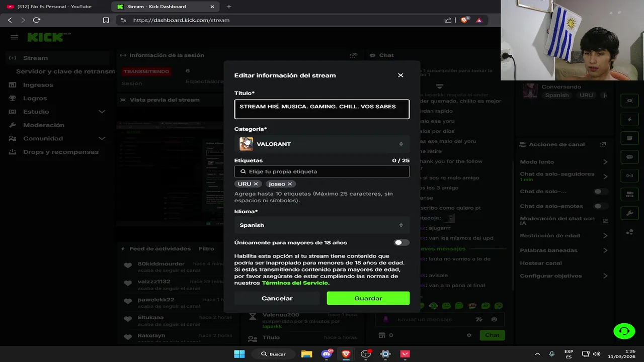Open Logros in the sidebar
Screen dimensions: 644x362
coord(35,99)
